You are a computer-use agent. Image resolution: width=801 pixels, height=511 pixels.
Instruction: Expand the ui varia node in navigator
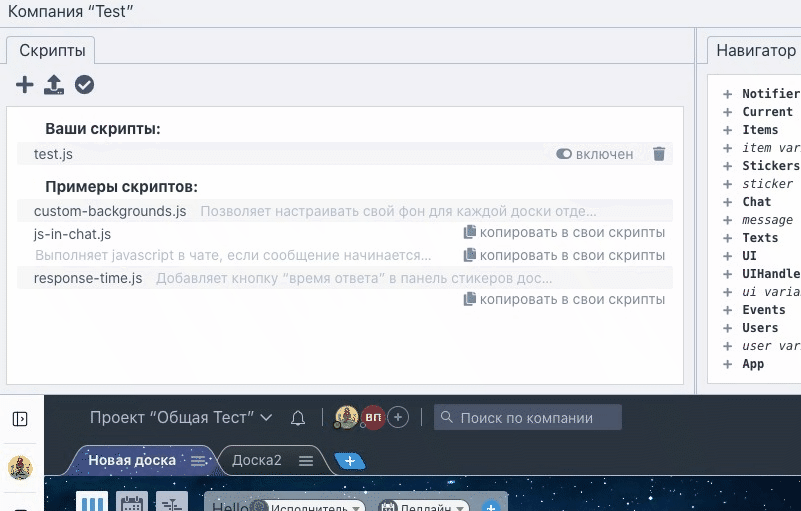click(x=727, y=292)
